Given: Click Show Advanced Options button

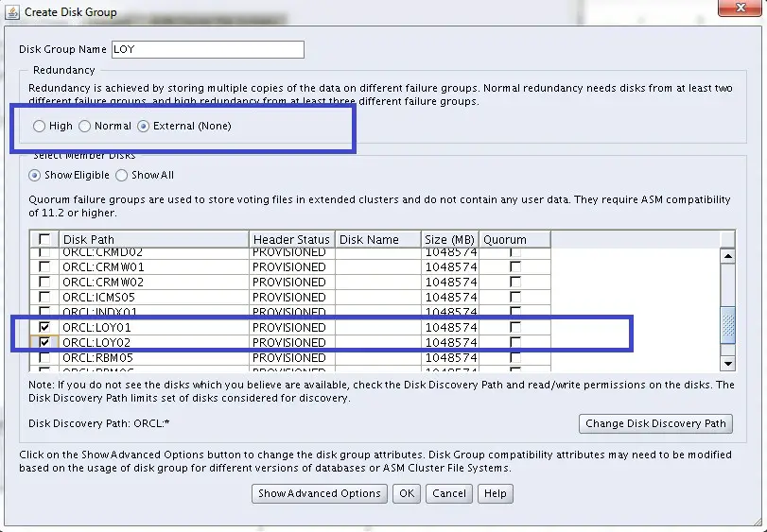Looking at the screenshot, I should click(320, 493).
